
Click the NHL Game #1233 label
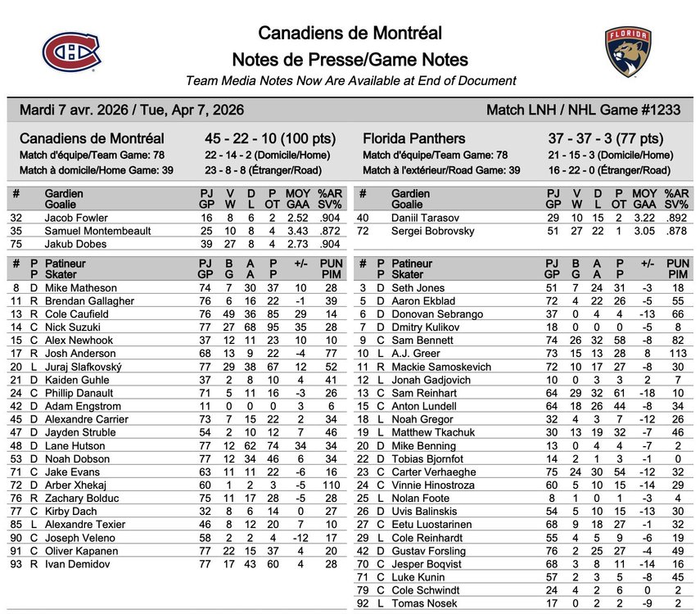click(640, 110)
